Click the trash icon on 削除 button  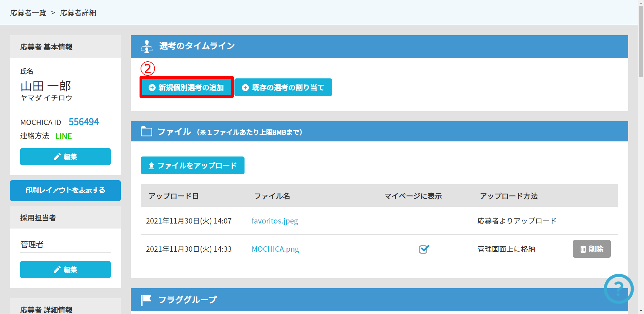583,249
